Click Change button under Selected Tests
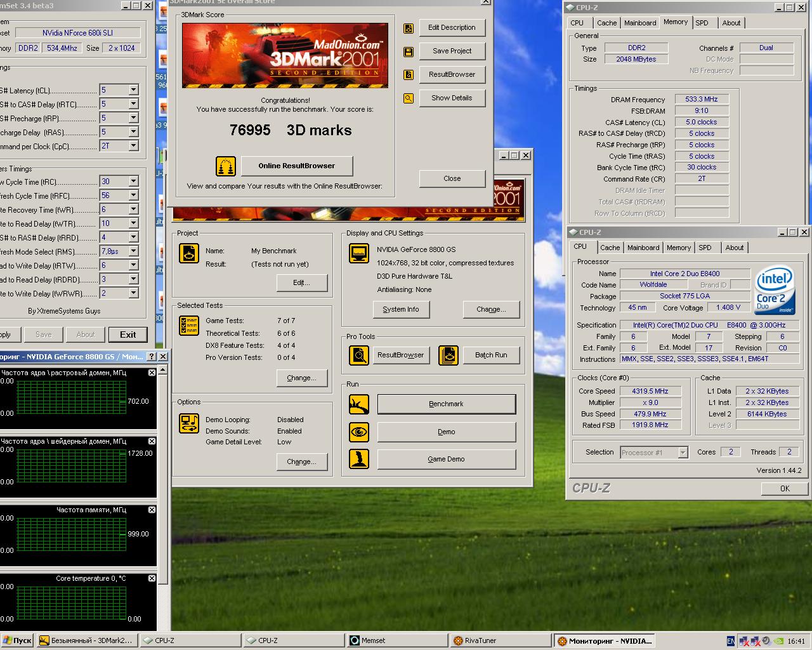 click(302, 378)
